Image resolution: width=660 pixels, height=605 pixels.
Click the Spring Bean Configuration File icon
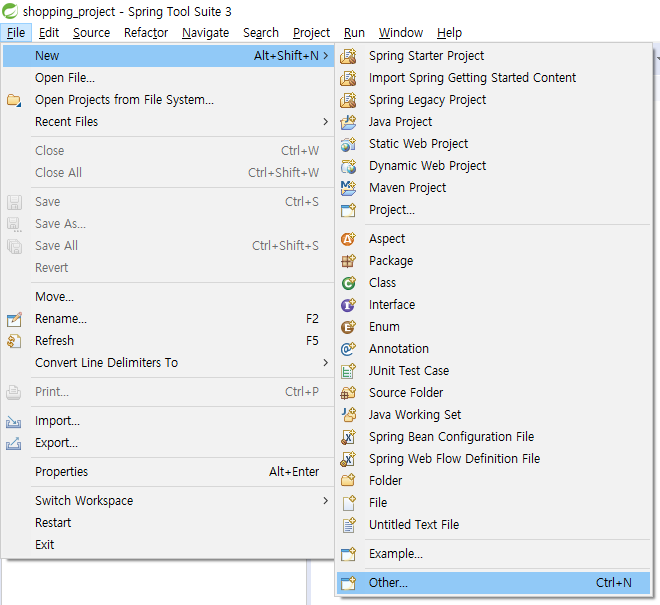(348, 437)
